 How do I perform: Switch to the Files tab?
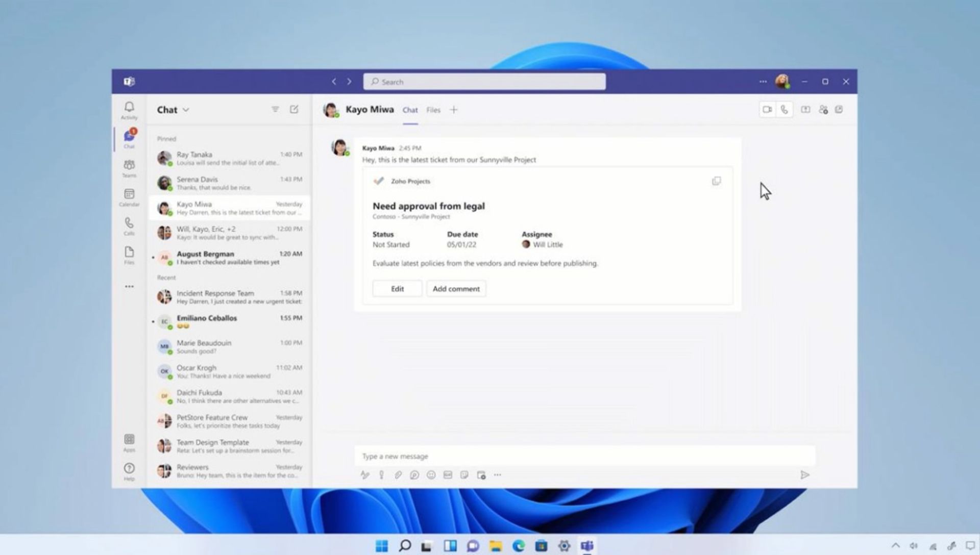(433, 110)
